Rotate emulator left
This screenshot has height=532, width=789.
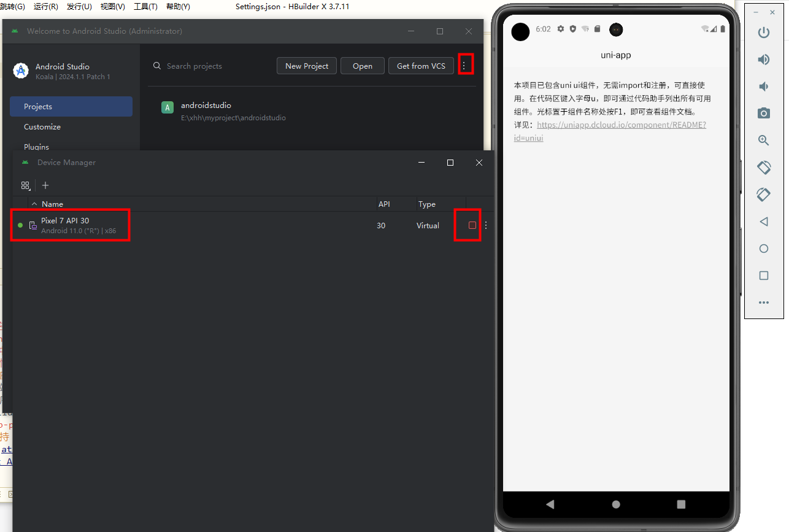click(x=764, y=167)
